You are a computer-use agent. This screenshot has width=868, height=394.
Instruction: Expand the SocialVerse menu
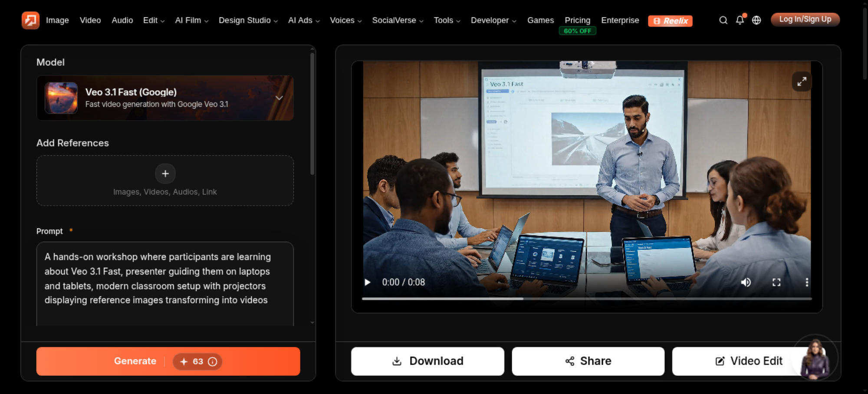(x=398, y=20)
